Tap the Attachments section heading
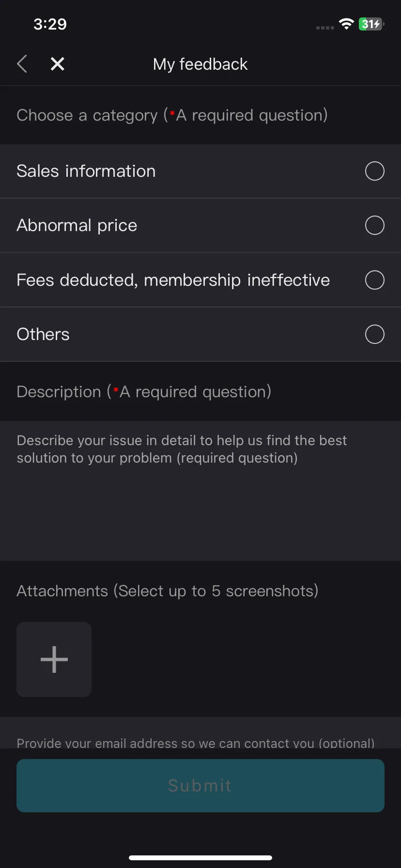This screenshot has width=401, height=868. [x=168, y=591]
